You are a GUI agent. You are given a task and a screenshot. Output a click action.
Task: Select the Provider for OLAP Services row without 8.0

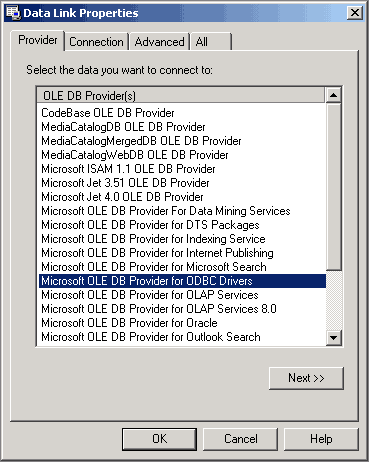pyautogui.click(x=182, y=295)
